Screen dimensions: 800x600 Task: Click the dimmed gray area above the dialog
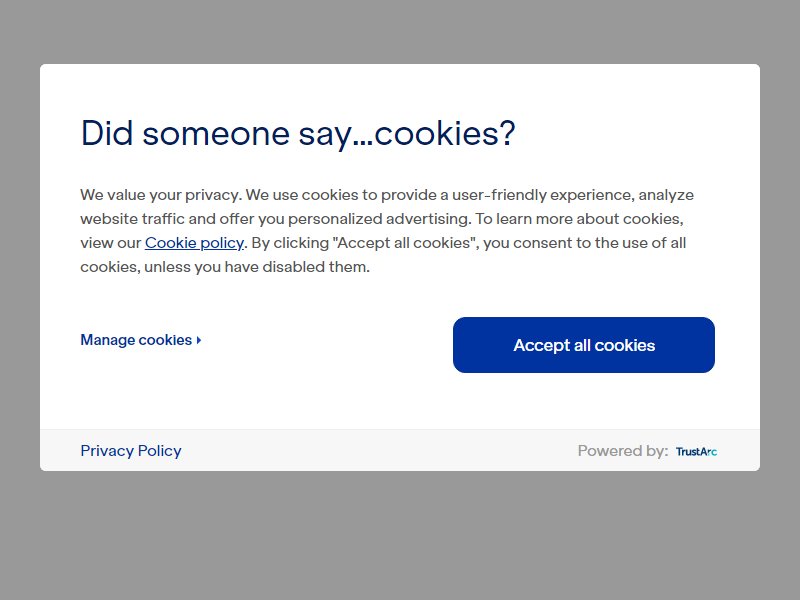click(x=400, y=31)
